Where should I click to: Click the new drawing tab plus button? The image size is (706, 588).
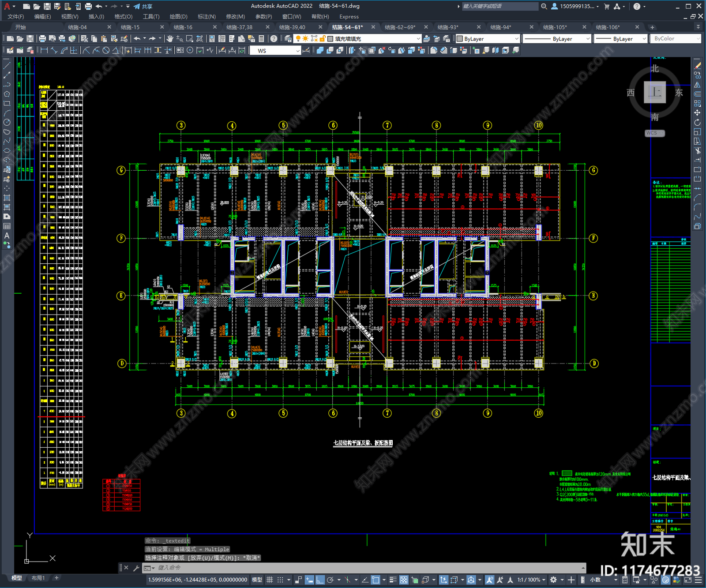652,27
